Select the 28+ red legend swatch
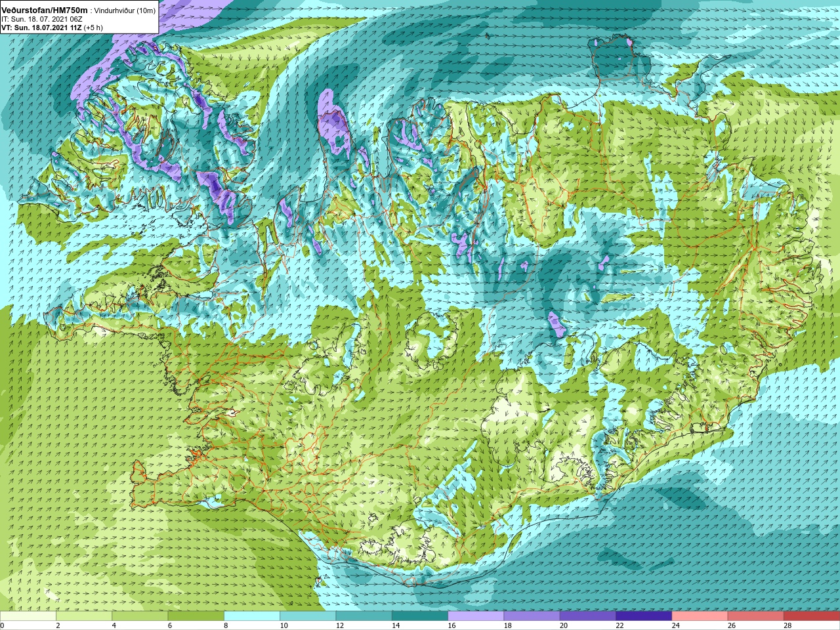The image size is (840, 630). [812, 616]
